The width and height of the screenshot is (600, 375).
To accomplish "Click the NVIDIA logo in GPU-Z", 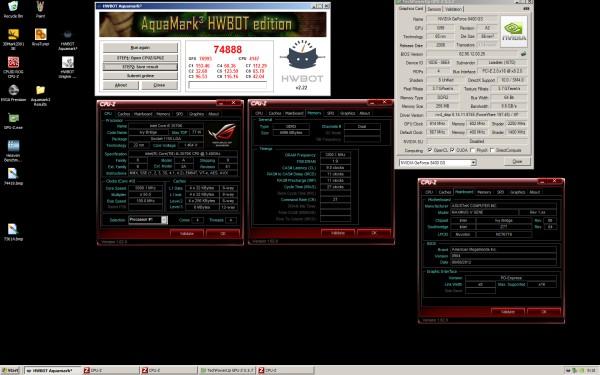I will pos(514,31).
